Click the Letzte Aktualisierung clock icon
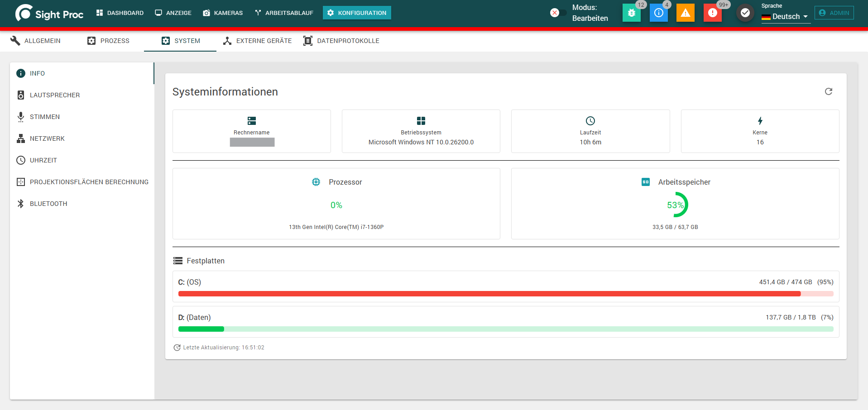The width and height of the screenshot is (868, 410). point(177,348)
